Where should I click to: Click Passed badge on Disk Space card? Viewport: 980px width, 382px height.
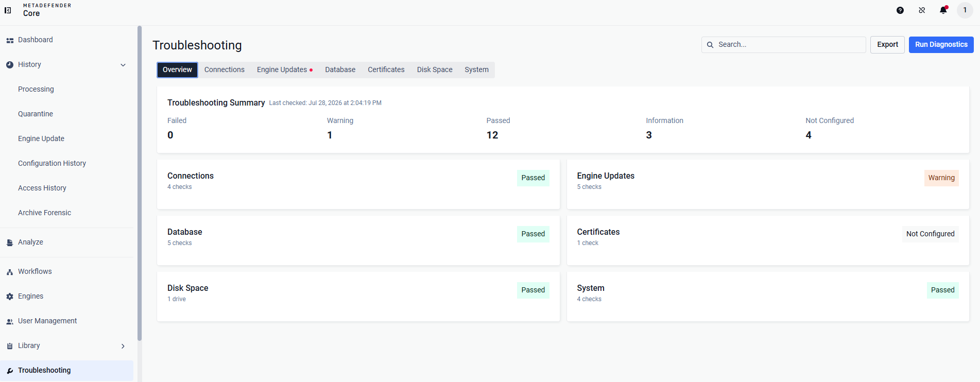(x=533, y=290)
